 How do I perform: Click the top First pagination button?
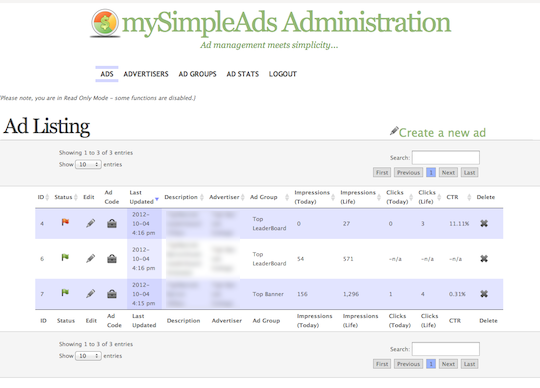point(382,172)
